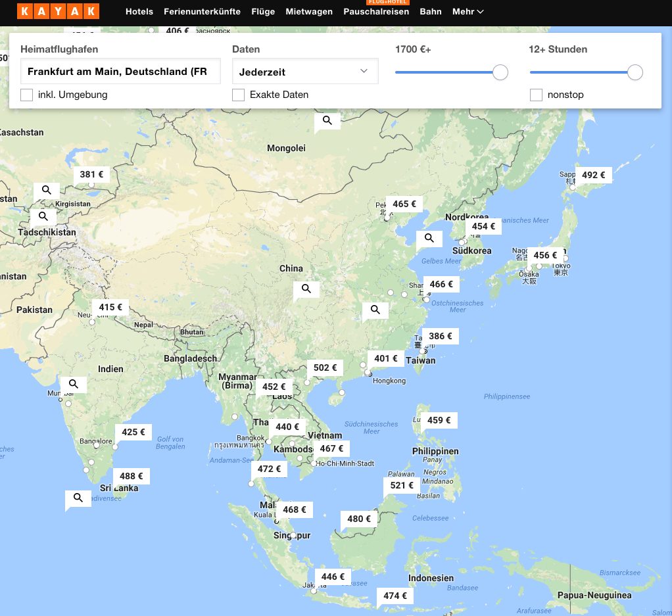Enable the nonstop flights checkbox
672x616 pixels.
coord(537,95)
